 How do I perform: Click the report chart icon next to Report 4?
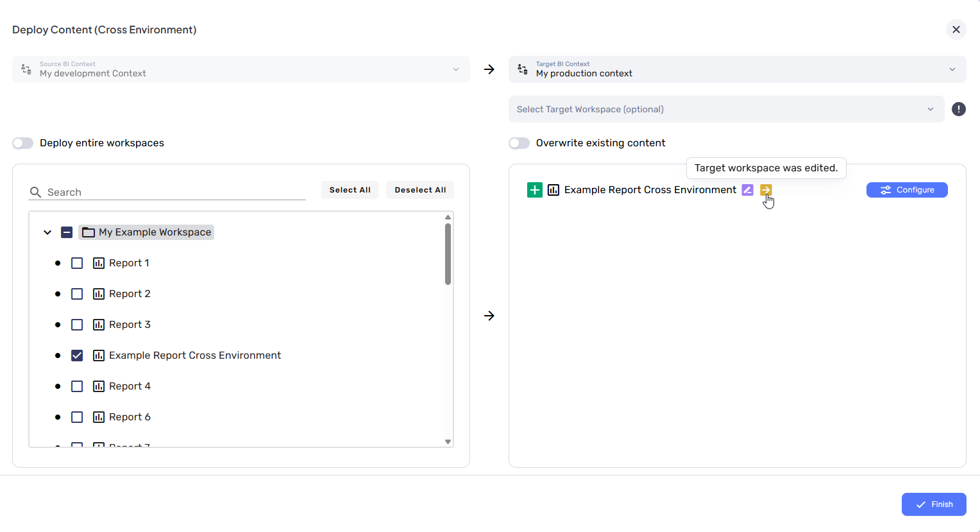(x=99, y=386)
